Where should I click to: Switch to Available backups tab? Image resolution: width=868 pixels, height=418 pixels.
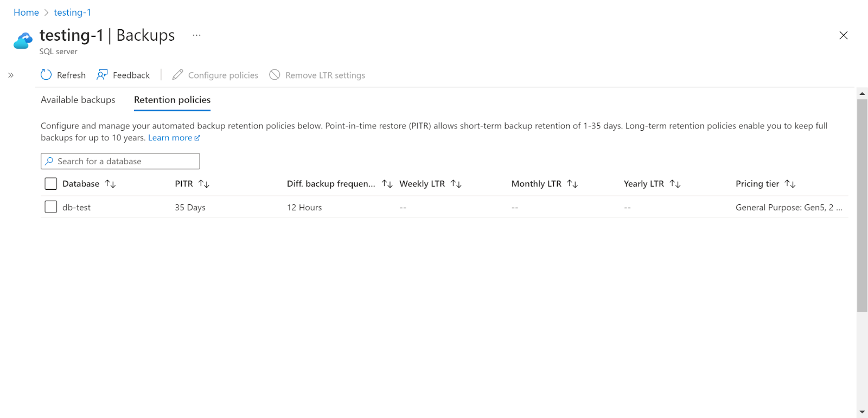[x=78, y=100]
